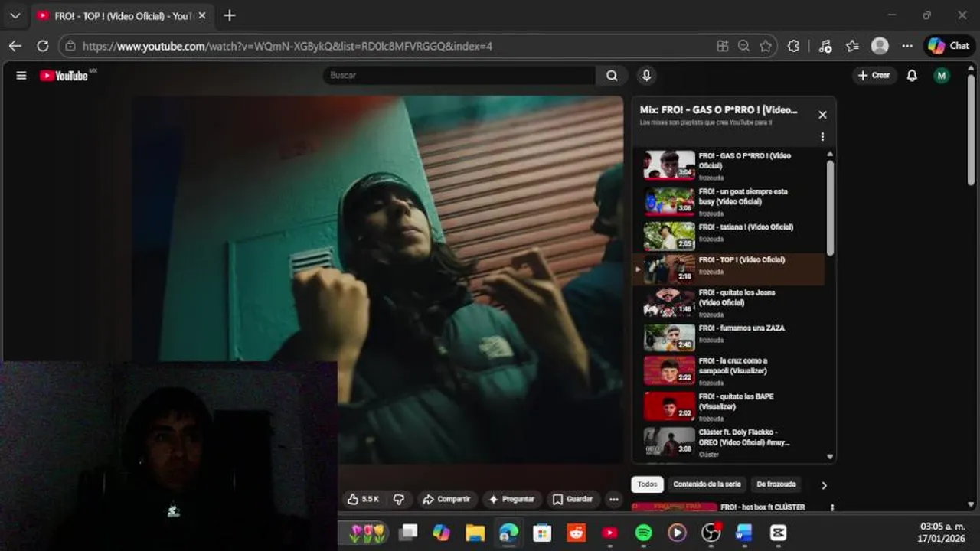This screenshot has width=980, height=551.
Task: Click the search magnifier button
Action: (612, 75)
